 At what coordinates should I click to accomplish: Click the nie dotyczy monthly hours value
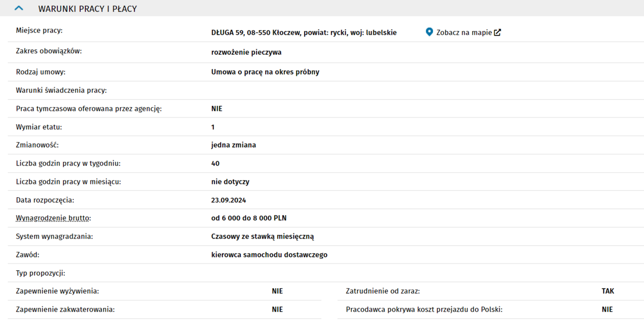(230, 182)
